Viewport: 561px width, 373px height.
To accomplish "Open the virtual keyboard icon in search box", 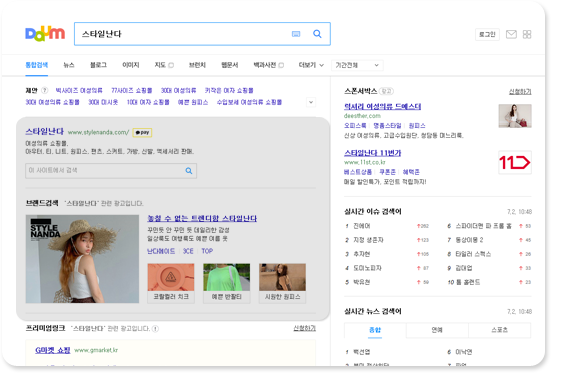I will (x=296, y=34).
